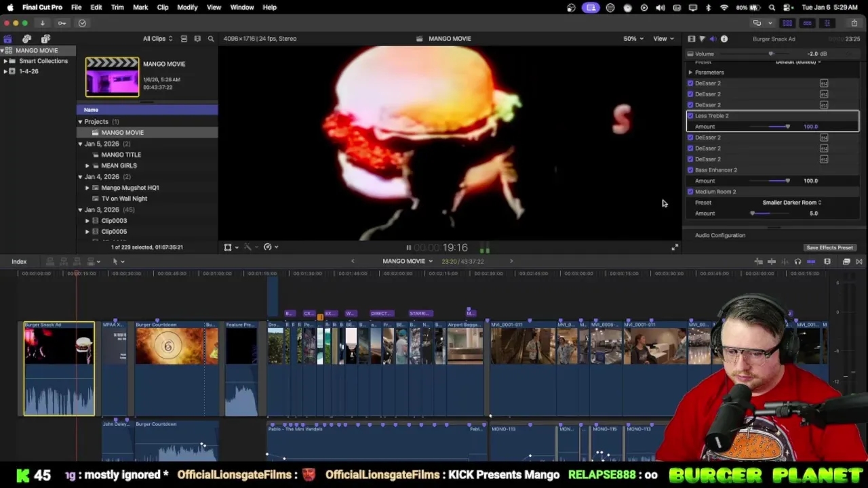
Task: Adjust Less Treble 2 Amount slider
Action: [x=787, y=127]
